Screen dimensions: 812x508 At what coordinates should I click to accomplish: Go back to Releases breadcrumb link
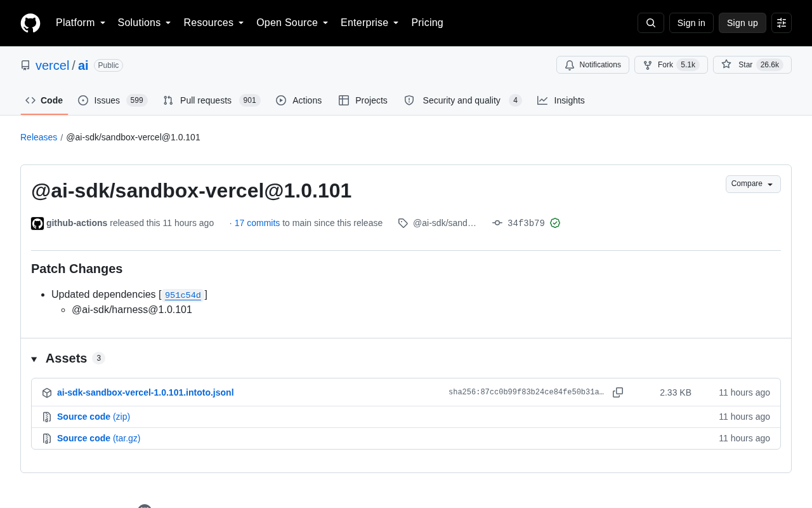click(x=39, y=137)
